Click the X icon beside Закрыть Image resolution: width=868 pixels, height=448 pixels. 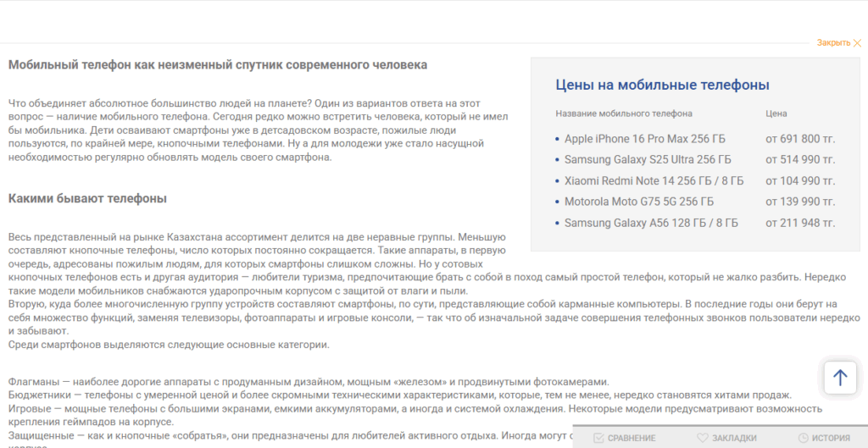tap(857, 42)
